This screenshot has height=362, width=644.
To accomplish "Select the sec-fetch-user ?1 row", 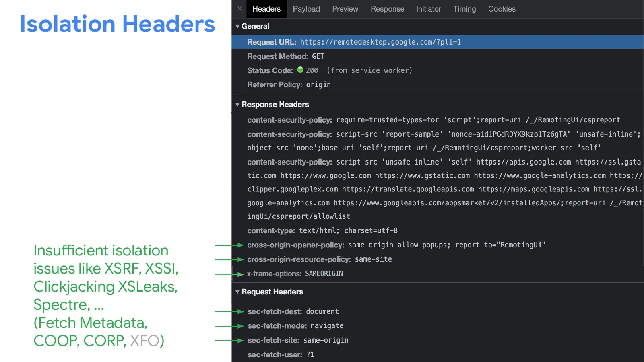I will coord(438,355).
